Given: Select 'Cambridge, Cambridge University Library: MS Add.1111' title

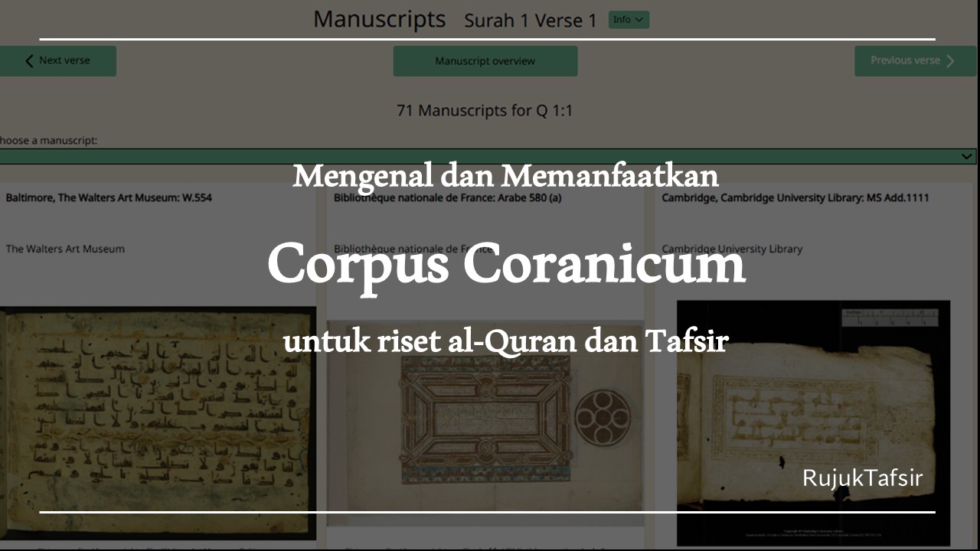Looking at the screenshot, I should 795,197.
